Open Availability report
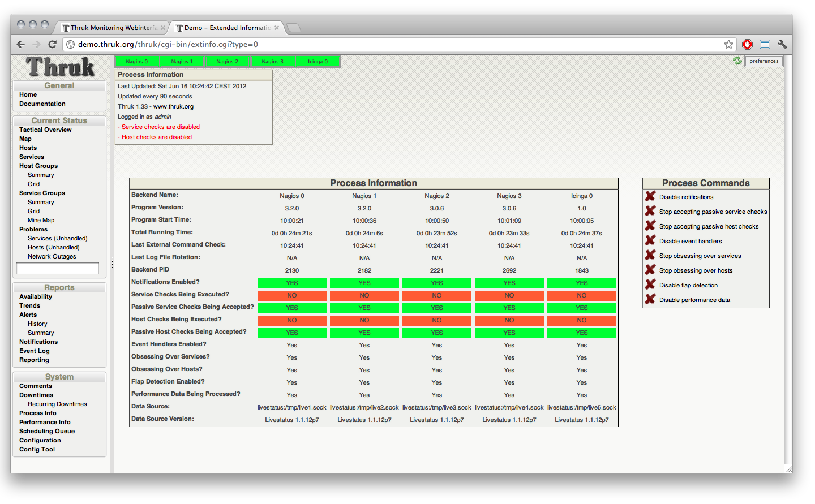Image resolution: width=815 pixels, height=504 pixels. (x=36, y=296)
